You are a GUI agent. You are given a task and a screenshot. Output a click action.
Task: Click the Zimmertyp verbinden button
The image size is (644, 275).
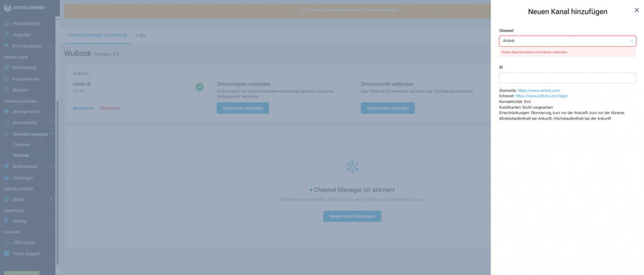(x=243, y=108)
